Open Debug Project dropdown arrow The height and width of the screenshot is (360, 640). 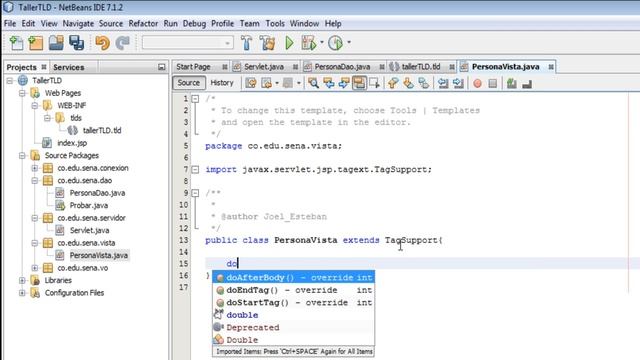click(x=322, y=42)
